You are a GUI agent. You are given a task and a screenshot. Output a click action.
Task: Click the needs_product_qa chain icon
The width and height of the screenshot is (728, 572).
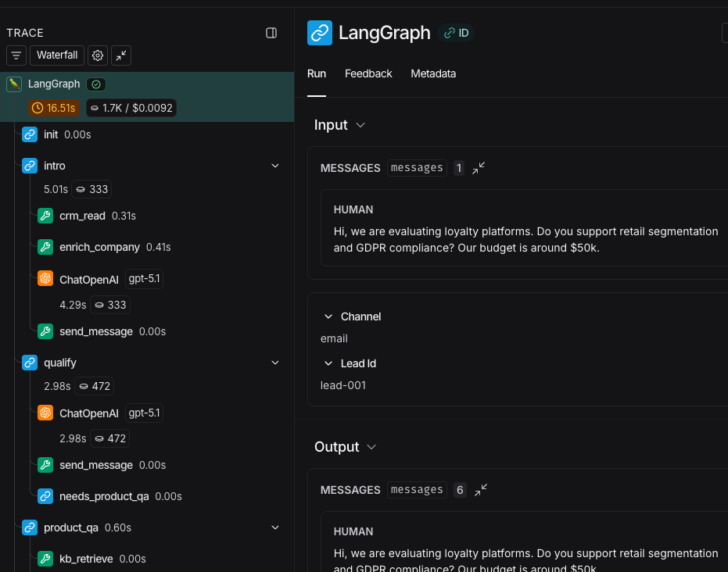(x=45, y=496)
